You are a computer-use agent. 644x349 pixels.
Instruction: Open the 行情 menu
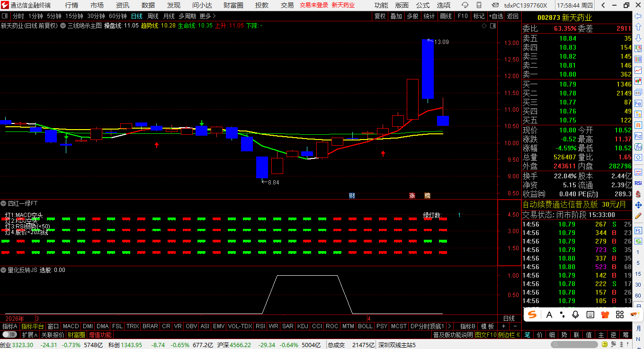72,5
